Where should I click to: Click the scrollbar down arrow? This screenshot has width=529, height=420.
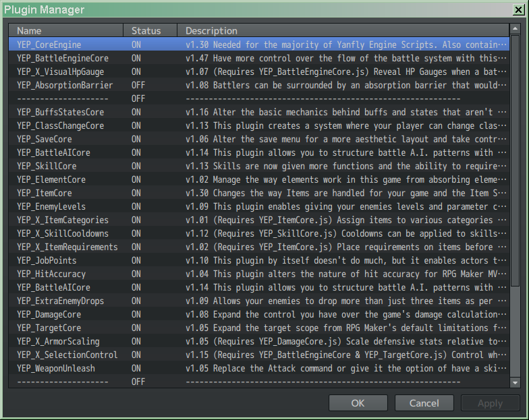tap(515, 383)
